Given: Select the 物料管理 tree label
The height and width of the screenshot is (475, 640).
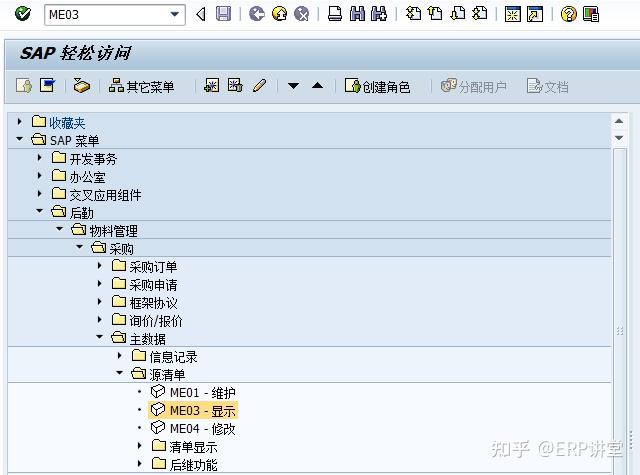Looking at the screenshot, I should click(113, 231).
